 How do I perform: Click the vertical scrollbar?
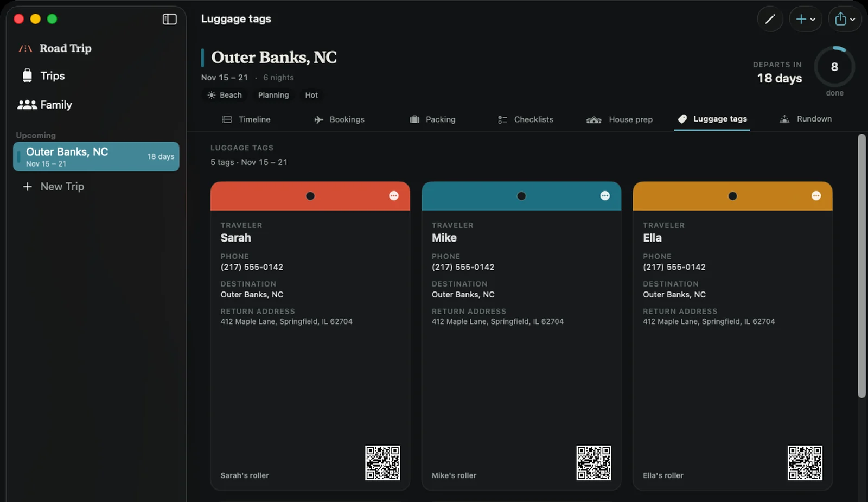pos(861,266)
